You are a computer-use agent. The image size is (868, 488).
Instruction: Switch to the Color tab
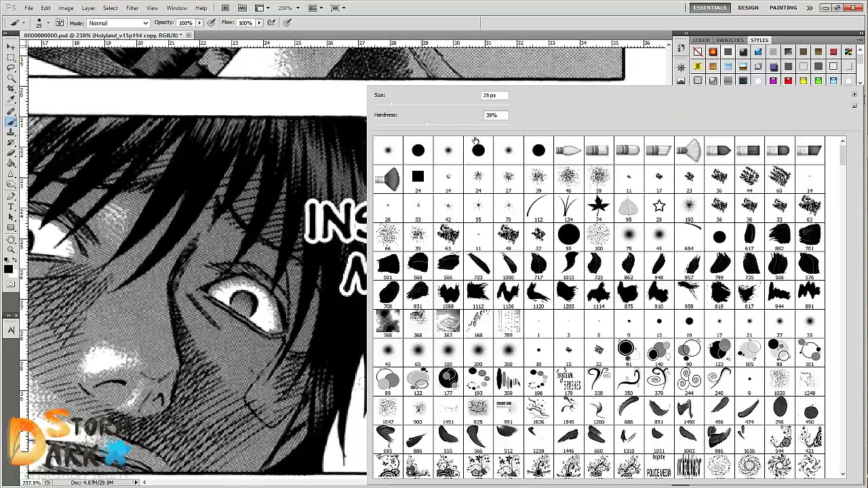(701, 40)
